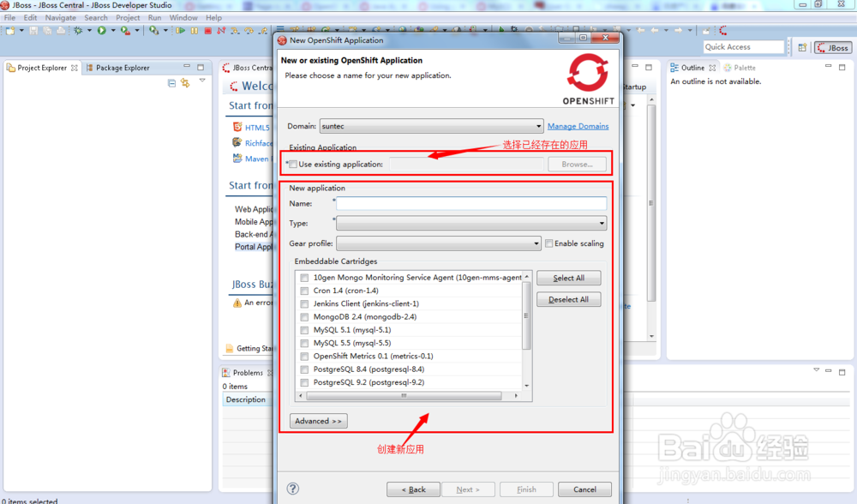
Task: Click the Back button in wizard
Action: tap(413, 489)
